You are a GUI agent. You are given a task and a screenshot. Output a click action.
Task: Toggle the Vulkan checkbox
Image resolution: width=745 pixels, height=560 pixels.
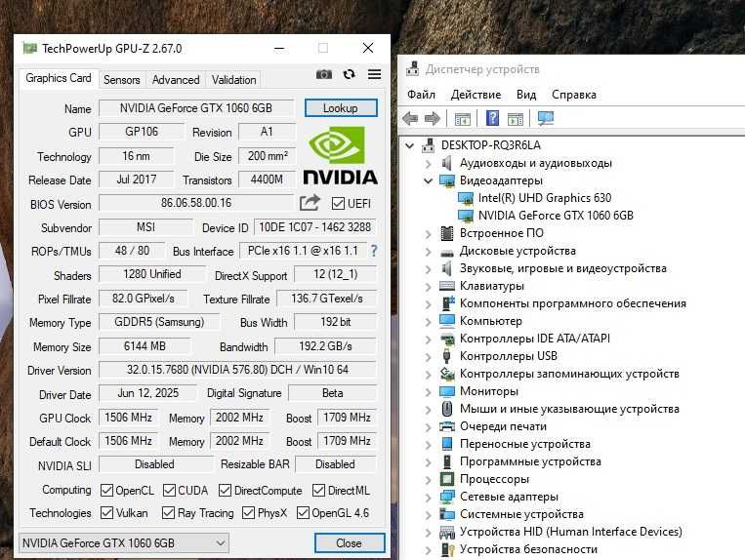106,513
